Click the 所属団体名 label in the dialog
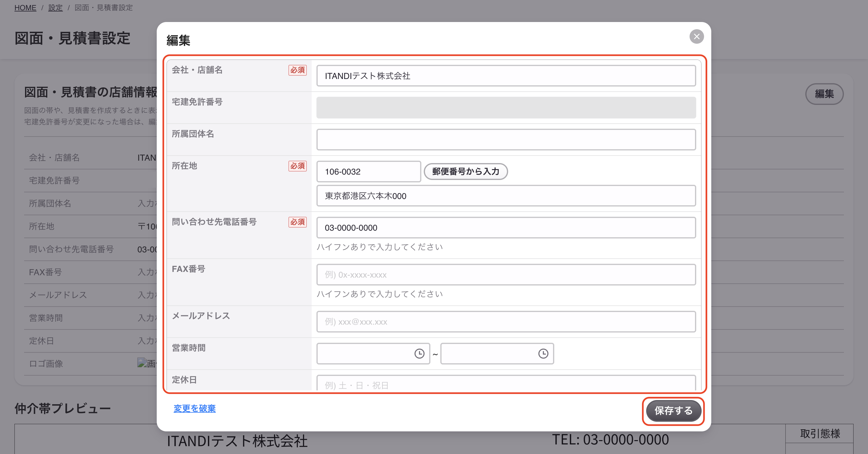This screenshot has width=868, height=454. (193, 134)
